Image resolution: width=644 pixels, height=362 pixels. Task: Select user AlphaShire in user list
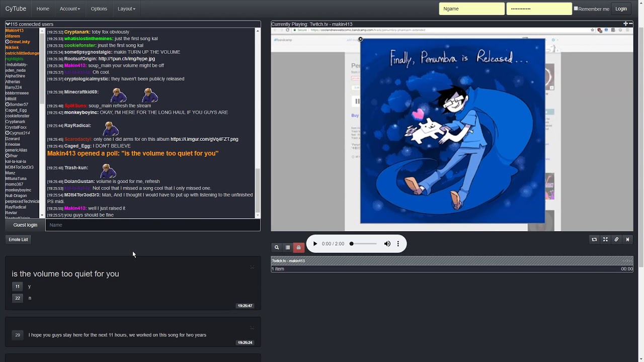pyautogui.click(x=15, y=76)
